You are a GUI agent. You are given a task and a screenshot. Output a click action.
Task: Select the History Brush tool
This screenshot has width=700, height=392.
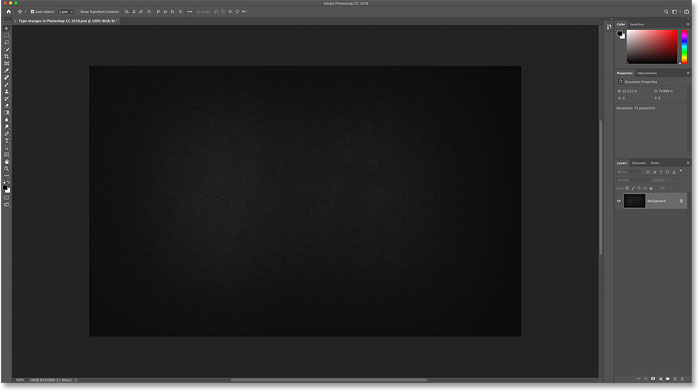point(7,99)
